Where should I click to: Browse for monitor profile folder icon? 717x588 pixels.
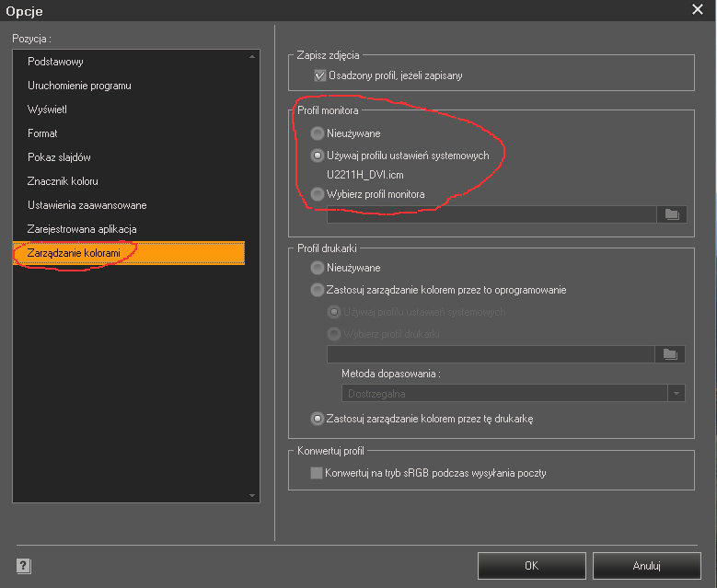coord(672,214)
